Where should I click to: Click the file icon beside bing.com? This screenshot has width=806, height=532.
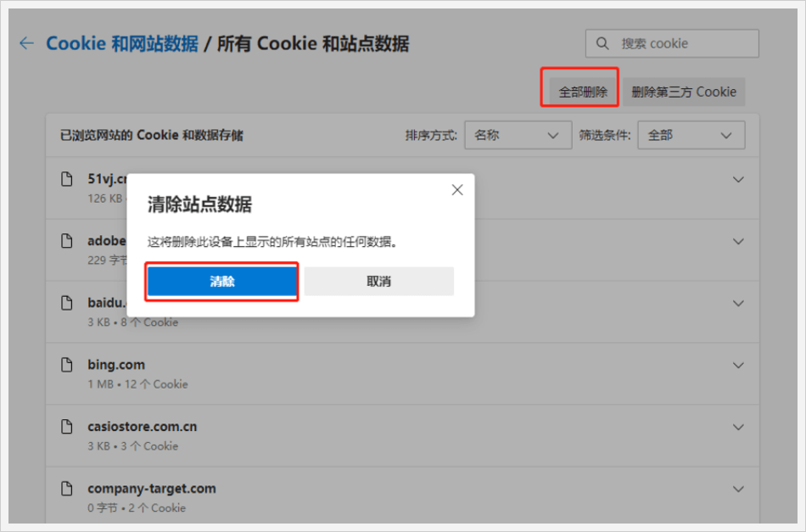[67, 365]
